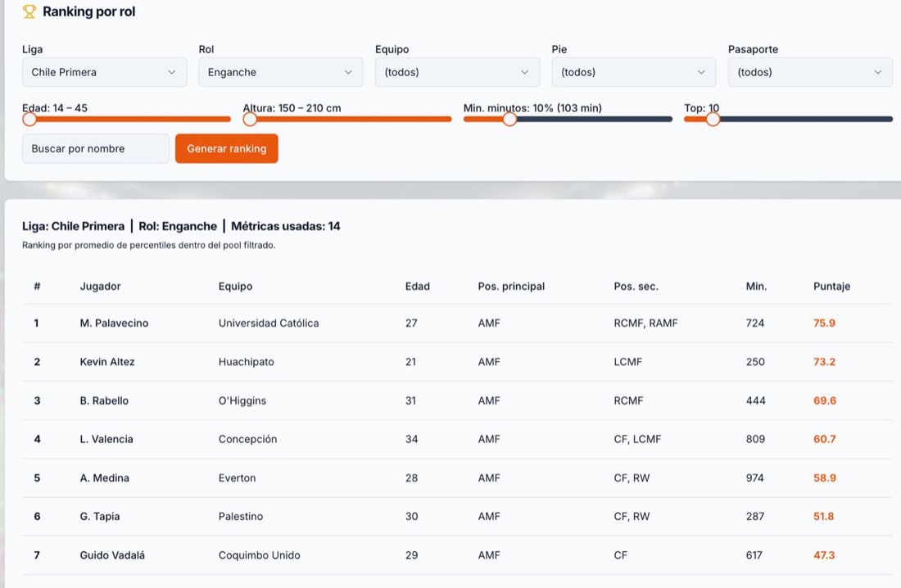Click team O'Higgins
Viewport: 901px width, 588px height.
pos(242,400)
